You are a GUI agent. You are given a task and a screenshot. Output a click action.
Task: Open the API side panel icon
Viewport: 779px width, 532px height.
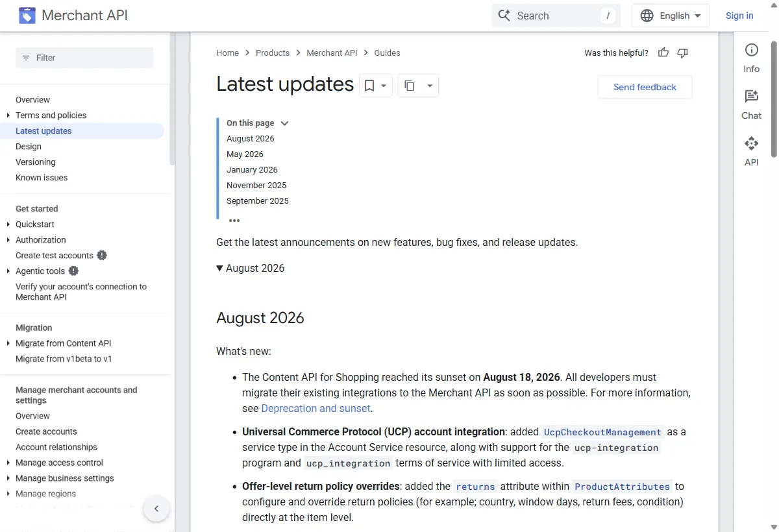(x=751, y=143)
